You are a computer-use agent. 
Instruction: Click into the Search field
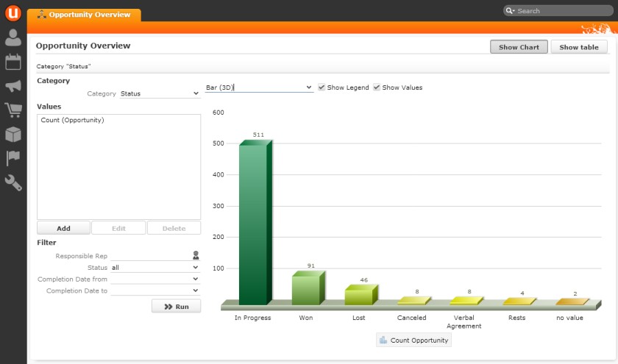[x=559, y=11]
